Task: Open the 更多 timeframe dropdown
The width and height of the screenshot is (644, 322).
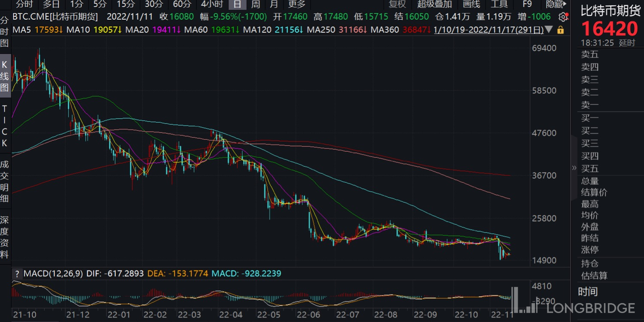Action: pyautogui.click(x=297, y=4)
